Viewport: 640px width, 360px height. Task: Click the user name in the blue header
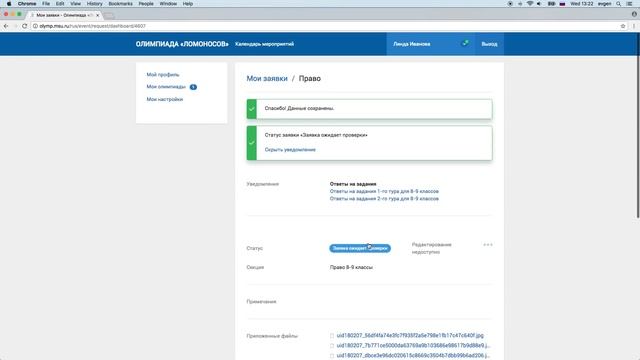tap(411, 44)
